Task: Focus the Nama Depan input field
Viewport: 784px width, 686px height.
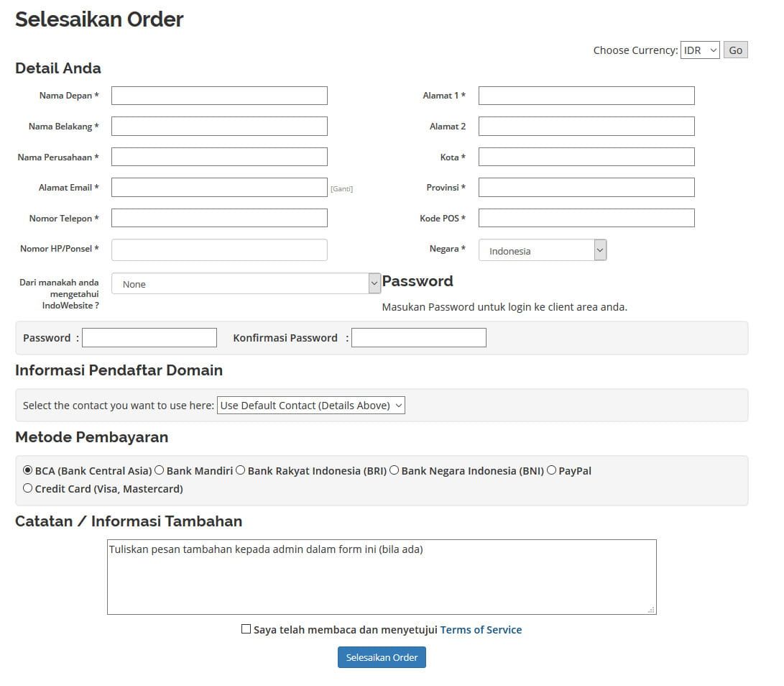Action: [219, 96]
